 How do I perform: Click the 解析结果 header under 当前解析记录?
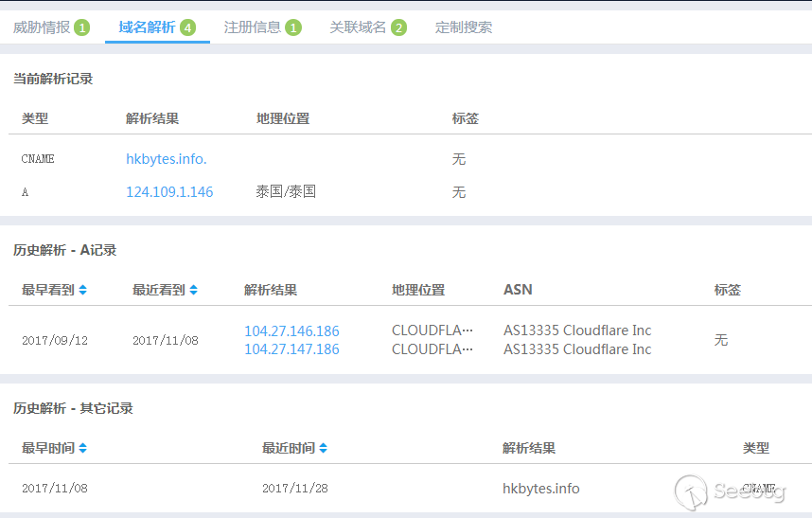pos(152,118)
